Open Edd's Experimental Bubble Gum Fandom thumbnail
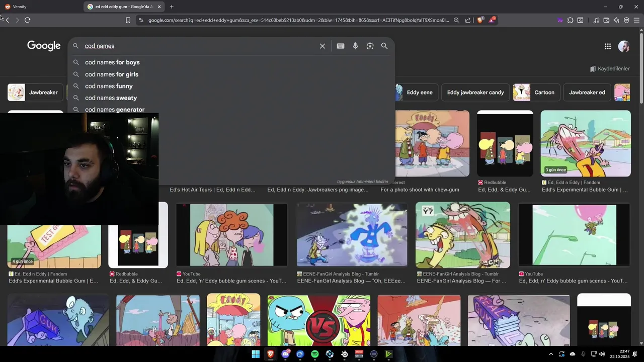644x362 pixels. [x=586, y=143]
